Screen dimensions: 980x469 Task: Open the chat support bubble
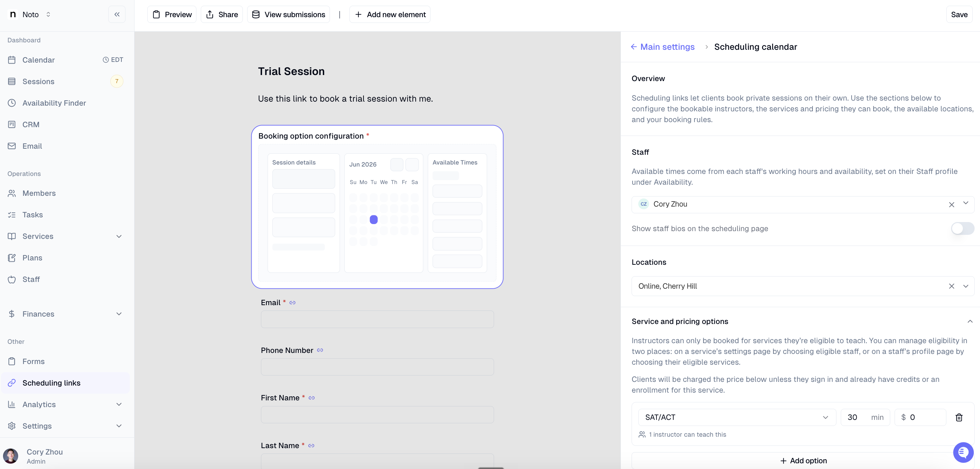pyautogui.click(x=963, y=452)
